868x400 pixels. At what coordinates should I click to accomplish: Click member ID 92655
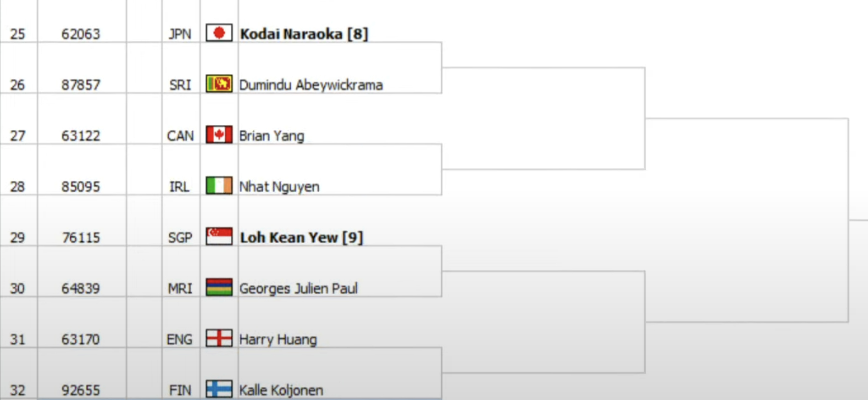pos(81,390)
